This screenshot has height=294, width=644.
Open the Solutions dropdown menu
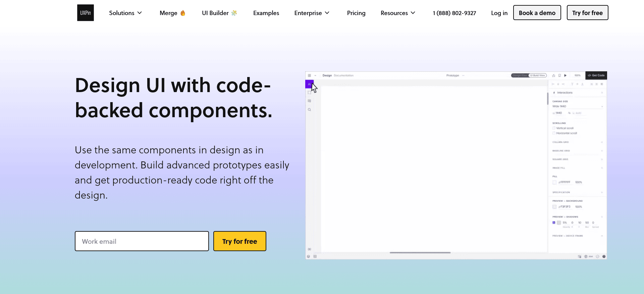click(125, 13)
